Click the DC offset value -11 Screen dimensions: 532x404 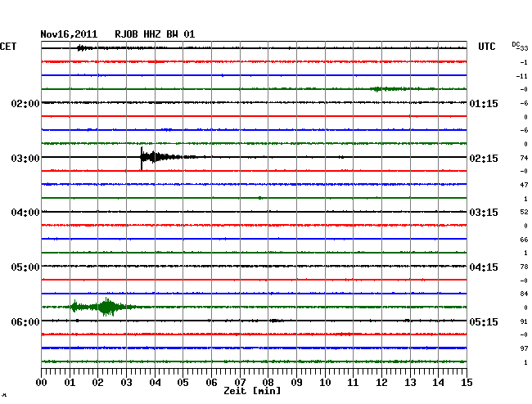click(522, 76)
